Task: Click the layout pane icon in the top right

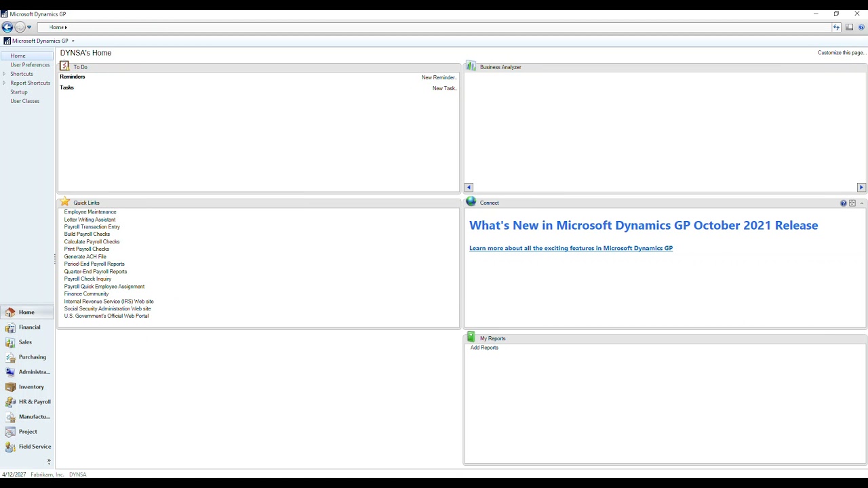Action: [849, 27]
